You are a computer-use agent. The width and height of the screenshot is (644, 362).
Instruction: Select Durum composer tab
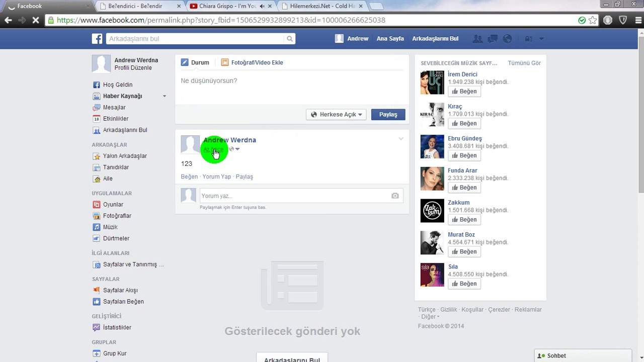(x=195, y=62)
